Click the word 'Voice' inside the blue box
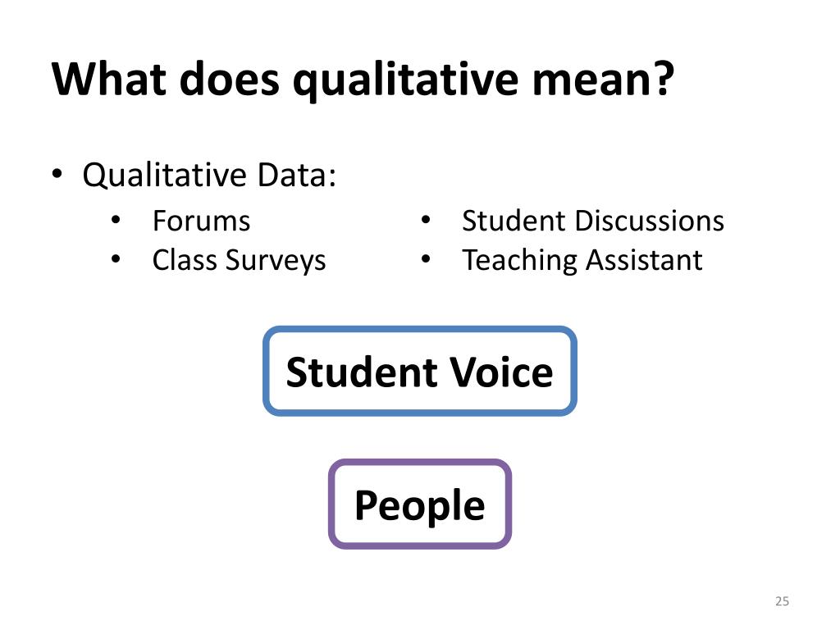Image resolution: width=840 pixels, height=630 pixels. (501, 372)
